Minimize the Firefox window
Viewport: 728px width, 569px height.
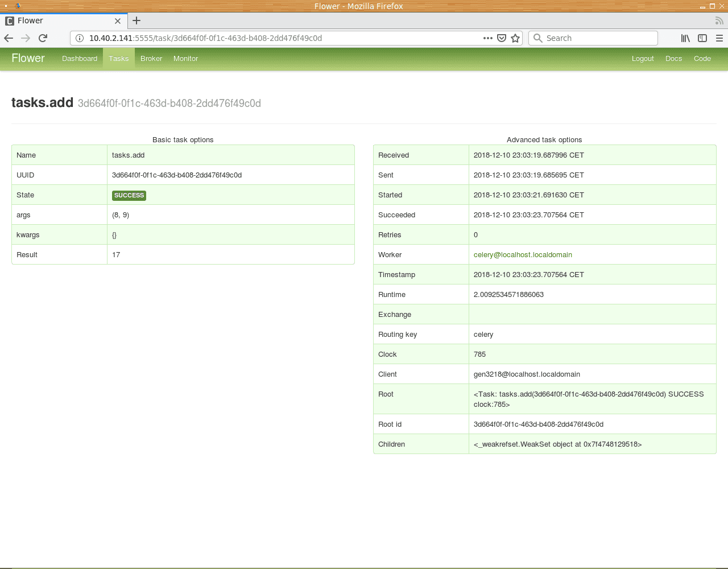702,6
